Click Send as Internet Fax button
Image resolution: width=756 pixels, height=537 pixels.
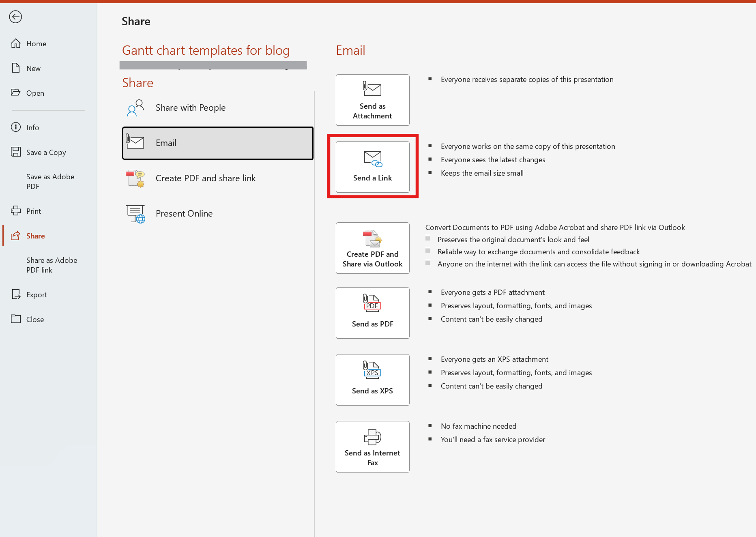pyautogui.click(x=373, y=447)
